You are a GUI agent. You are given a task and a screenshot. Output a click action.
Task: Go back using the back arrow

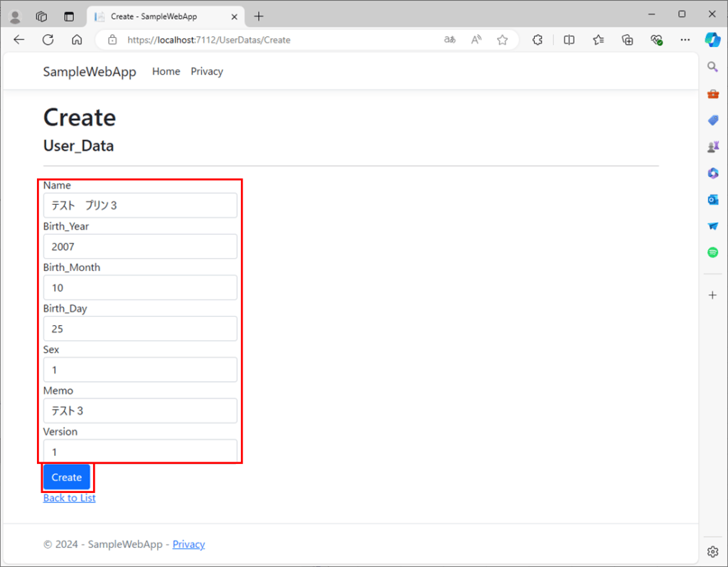point(19,40)
